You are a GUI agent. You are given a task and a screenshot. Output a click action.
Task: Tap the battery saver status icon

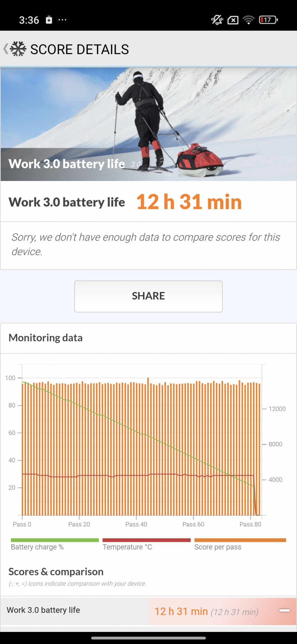click(49, 20)
